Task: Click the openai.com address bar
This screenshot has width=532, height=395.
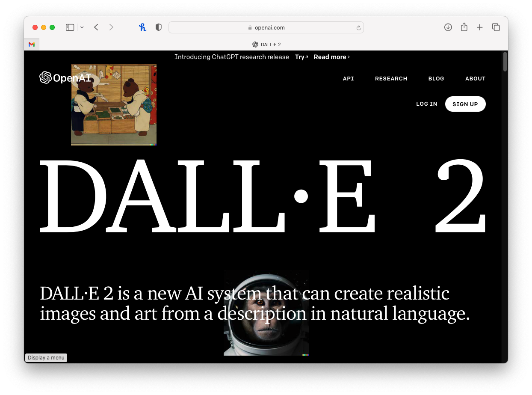Action: click(x=266, y=27)
